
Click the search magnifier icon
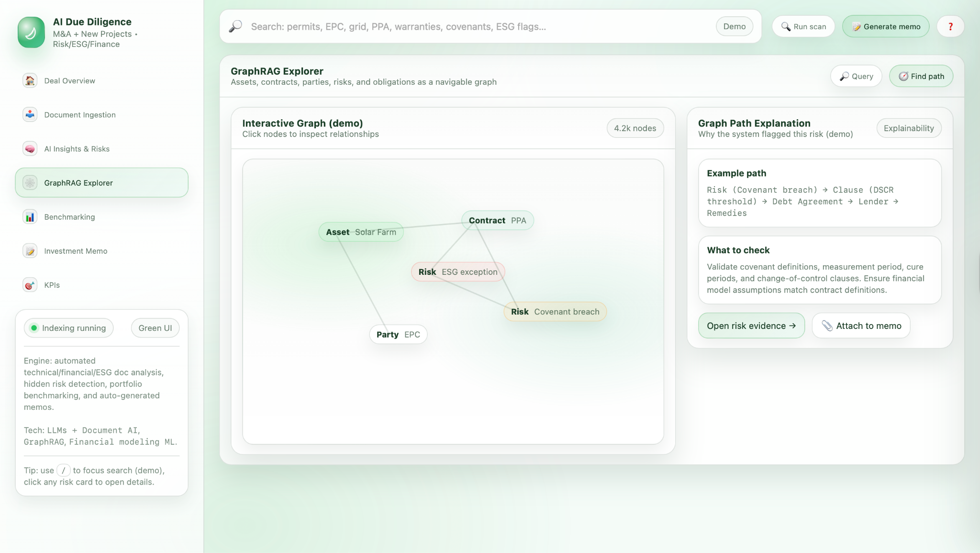click(x=235, y=26)
